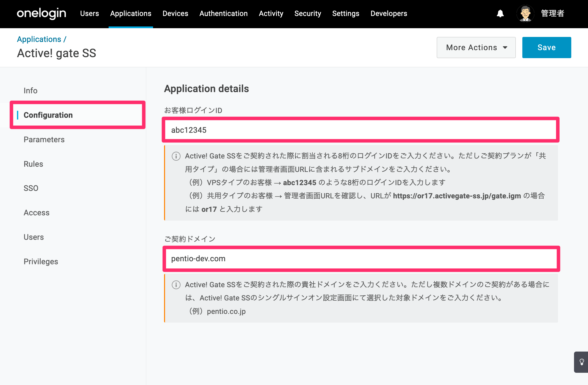Switch to the Rules tab
Screen dimensions: 588x385
click(x=33, y=164)
